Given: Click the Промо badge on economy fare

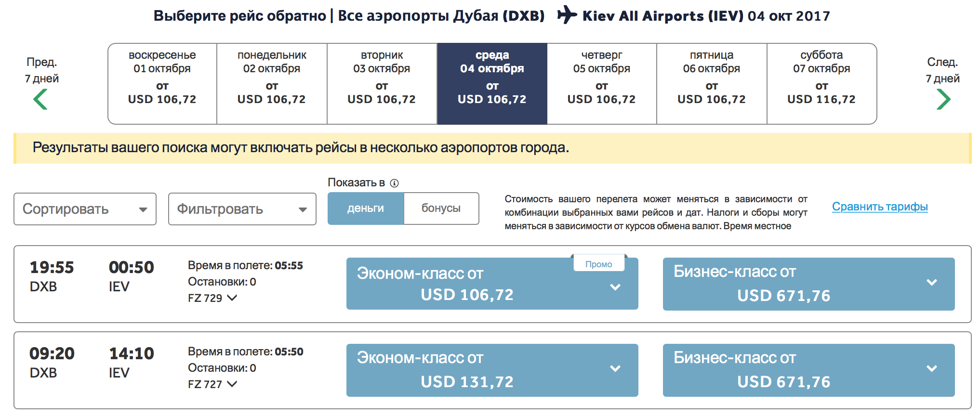Looking at the screenshot, I should pos(598,264).
